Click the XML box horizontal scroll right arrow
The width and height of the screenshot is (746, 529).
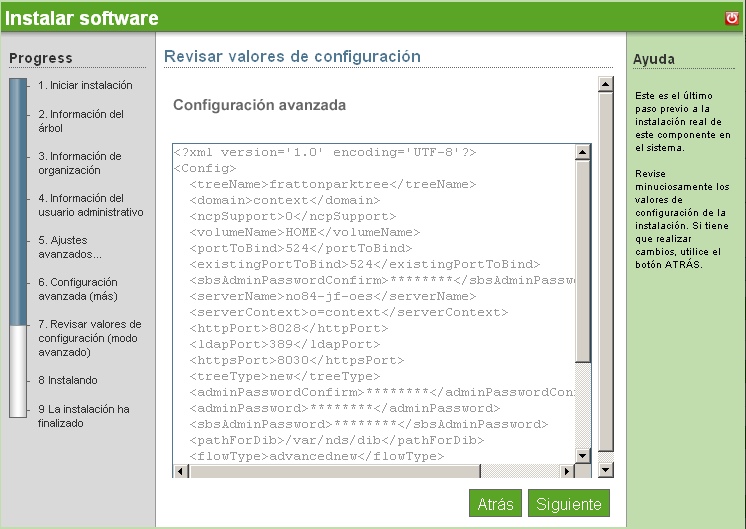pos(567,471)
